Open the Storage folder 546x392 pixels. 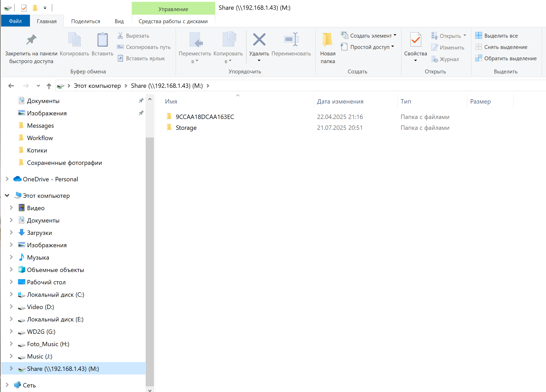click(186, 128)
